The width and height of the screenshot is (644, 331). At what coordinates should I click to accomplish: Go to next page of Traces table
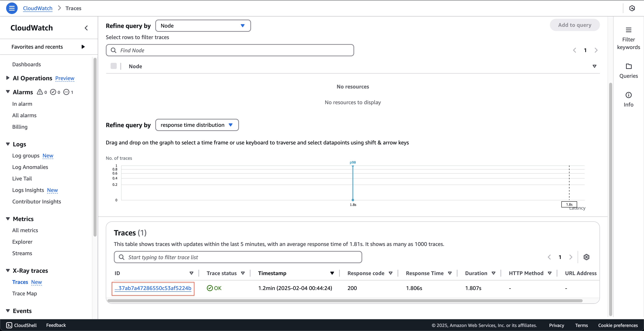571,257
